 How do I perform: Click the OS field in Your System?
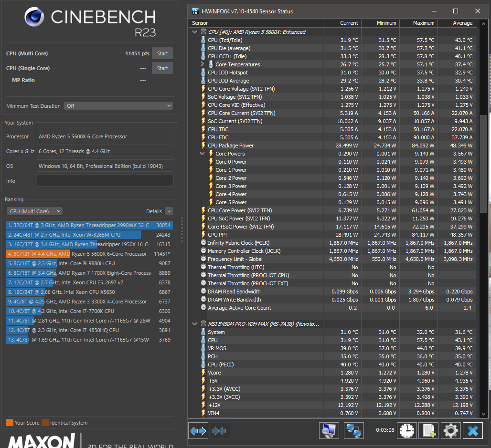pos(105,166)
